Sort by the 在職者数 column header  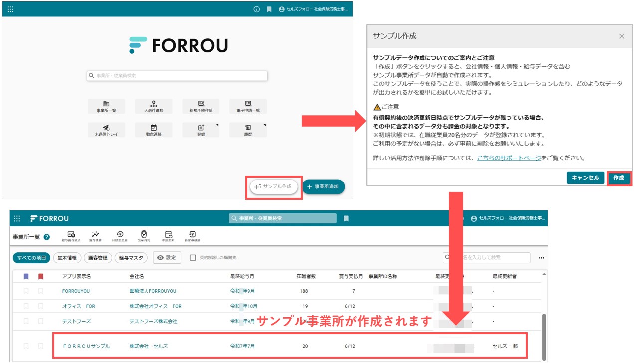pyautogui.click(x=306, y=276)
